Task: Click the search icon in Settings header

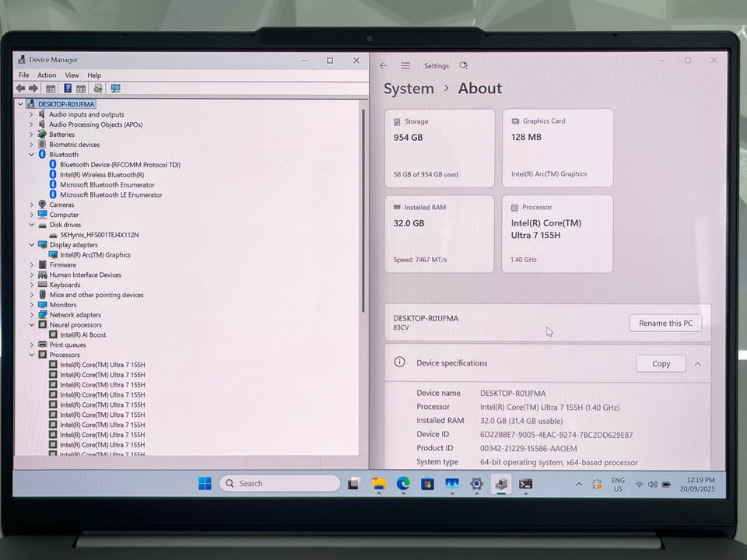Action: coord(464,66)
